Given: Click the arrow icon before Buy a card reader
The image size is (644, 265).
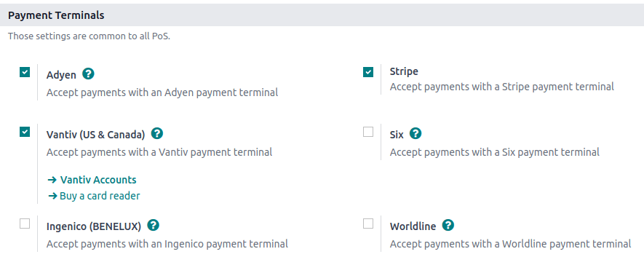Looking at the screenshot, I should coord(52,196).
